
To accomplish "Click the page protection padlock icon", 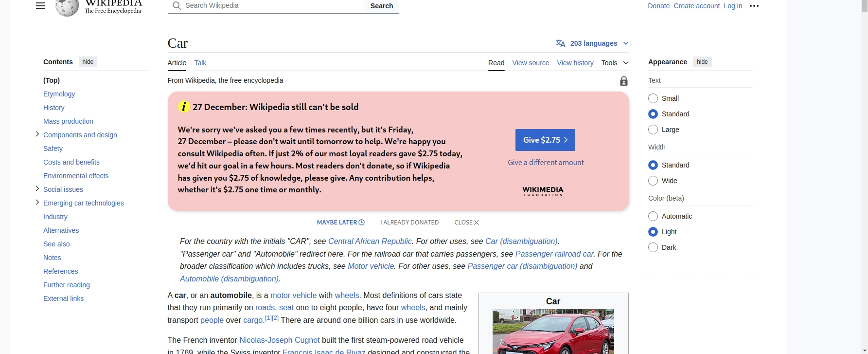I will 624,81.
